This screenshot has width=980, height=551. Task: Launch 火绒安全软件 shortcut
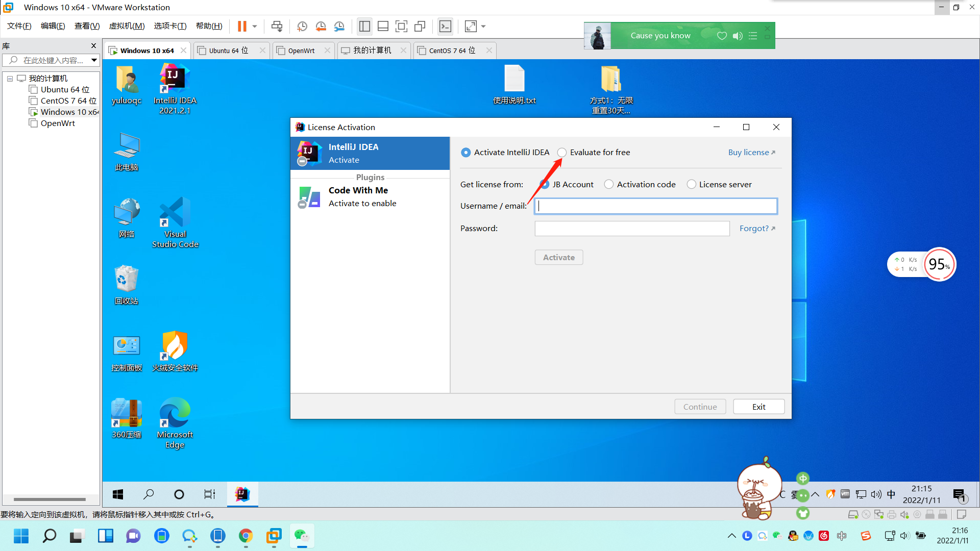[x=175, y=352]
